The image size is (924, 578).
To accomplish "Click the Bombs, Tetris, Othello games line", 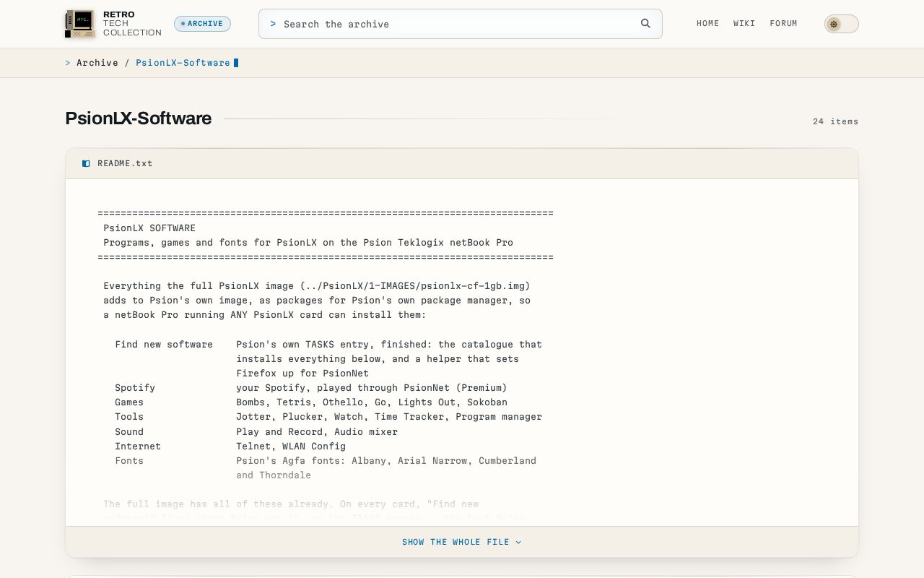I will click(372, 402).
